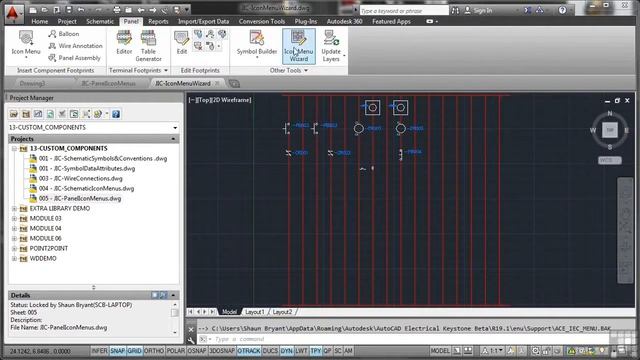This screenshot has height=360, width=640.
Task: Toggle OTRACK in status bar
Action: (x=249, y=351)
